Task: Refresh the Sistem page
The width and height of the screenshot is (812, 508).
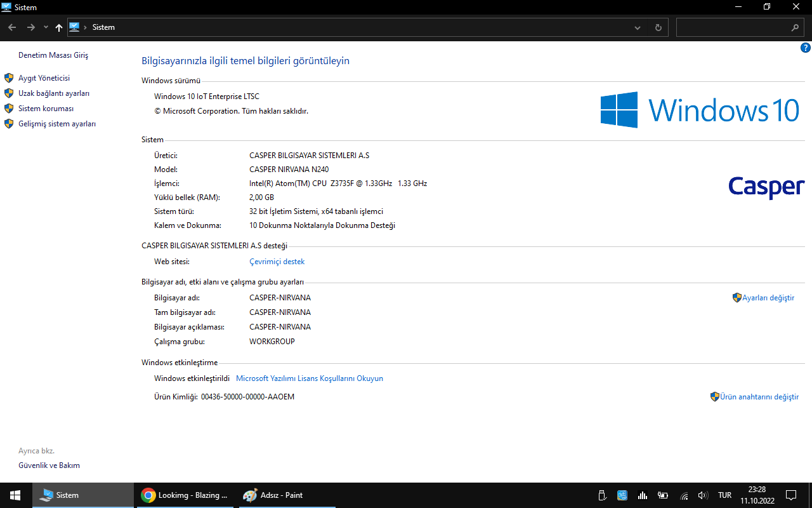Action: pyautogui.click(x=658, y=28)
